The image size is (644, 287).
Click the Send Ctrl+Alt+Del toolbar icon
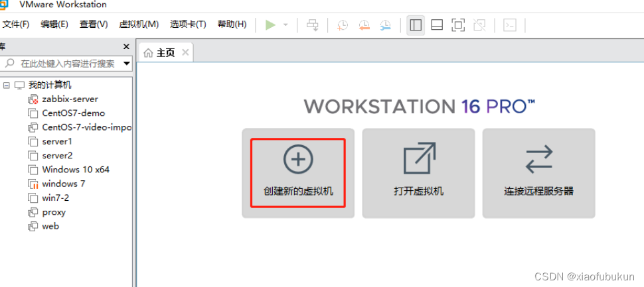coord(313,25)
